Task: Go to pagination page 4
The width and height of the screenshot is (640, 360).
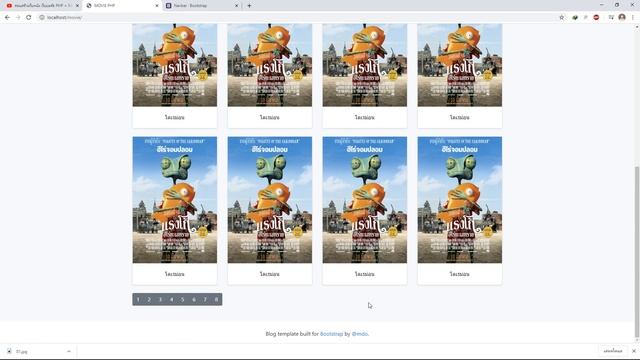Action: tap(171, 300)
